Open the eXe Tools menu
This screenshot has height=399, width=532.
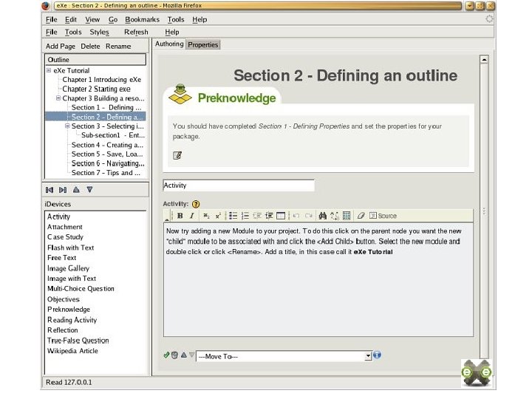[73, 33]
